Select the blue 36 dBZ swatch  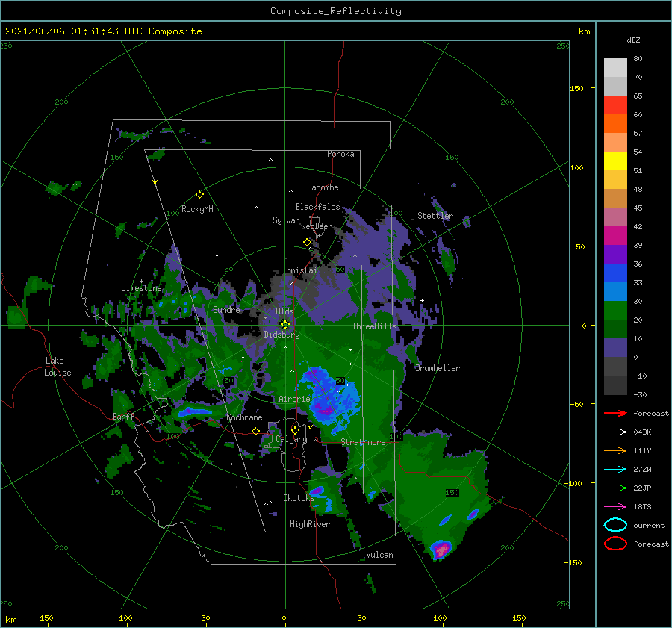(x=615, y=273)
